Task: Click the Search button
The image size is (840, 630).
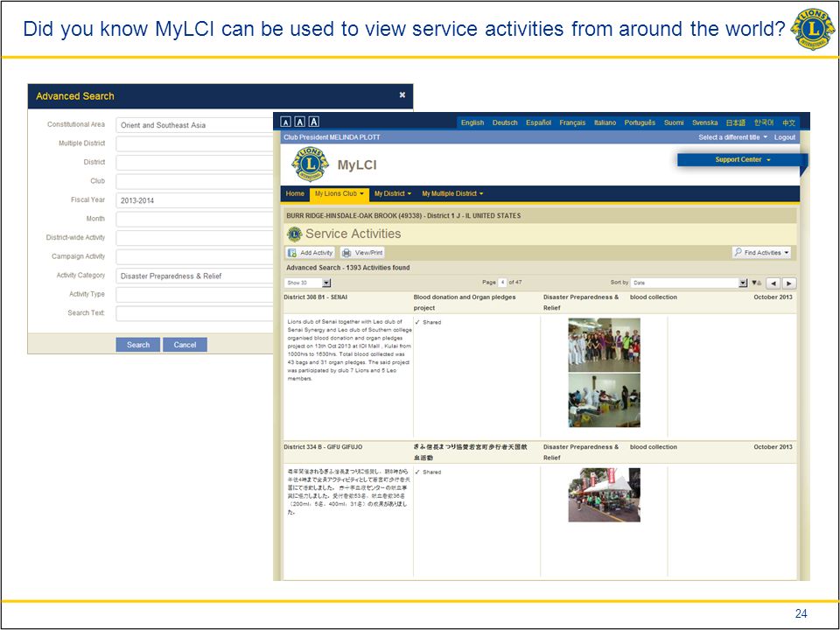Action: click(137, 345)
